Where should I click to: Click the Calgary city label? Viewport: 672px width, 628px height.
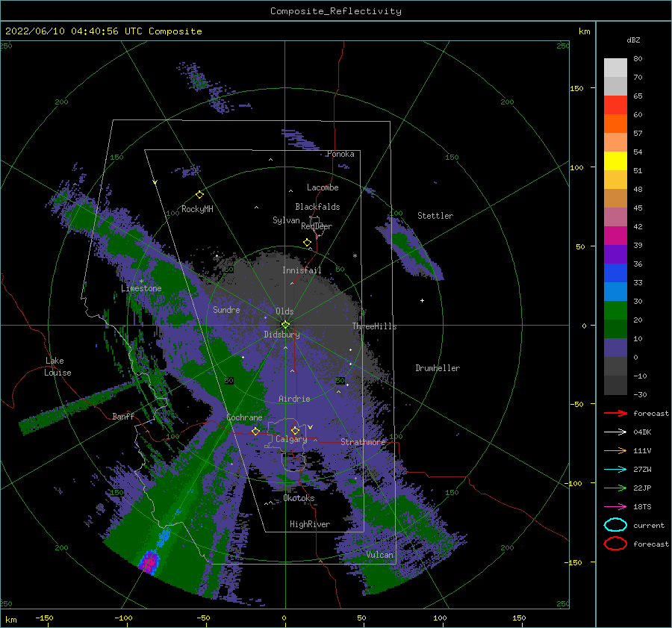[x=291, y=439]
